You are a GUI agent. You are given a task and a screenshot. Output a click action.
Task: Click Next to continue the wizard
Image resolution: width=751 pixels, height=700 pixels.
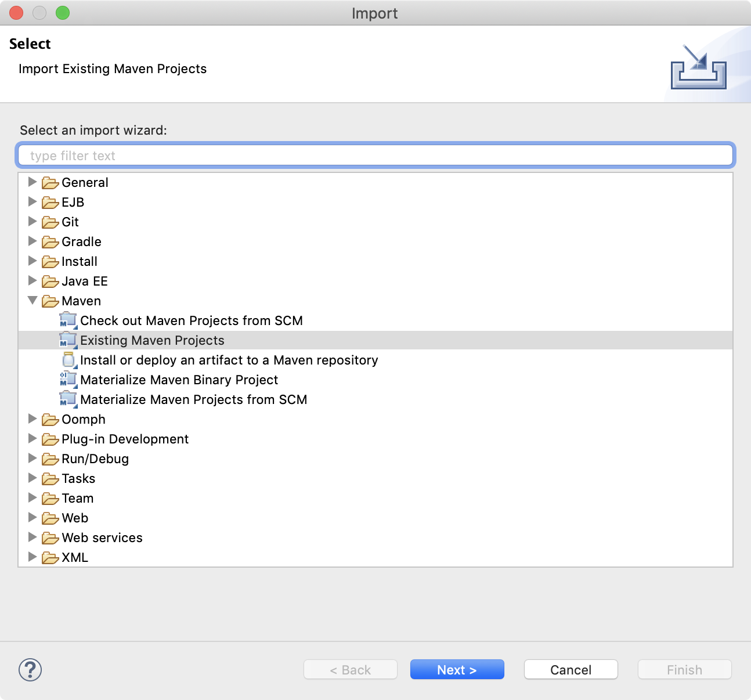coord(457,670)
